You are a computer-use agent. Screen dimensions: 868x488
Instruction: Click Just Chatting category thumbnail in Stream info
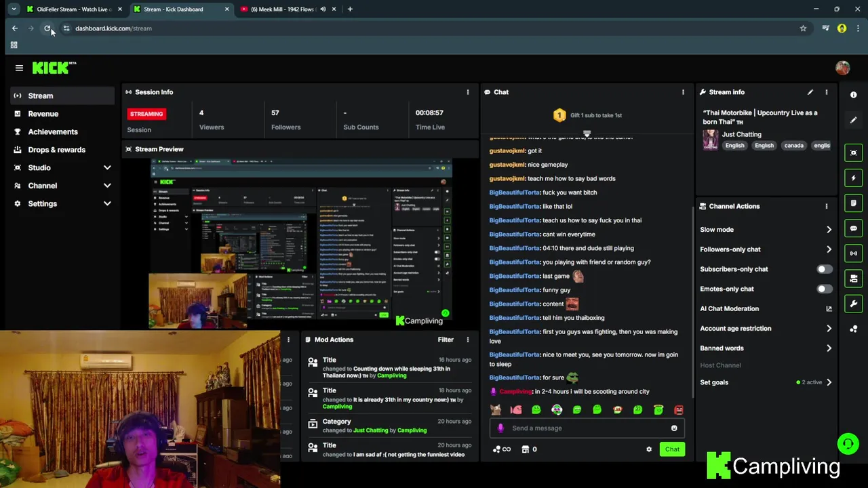(x=710, y=140)
